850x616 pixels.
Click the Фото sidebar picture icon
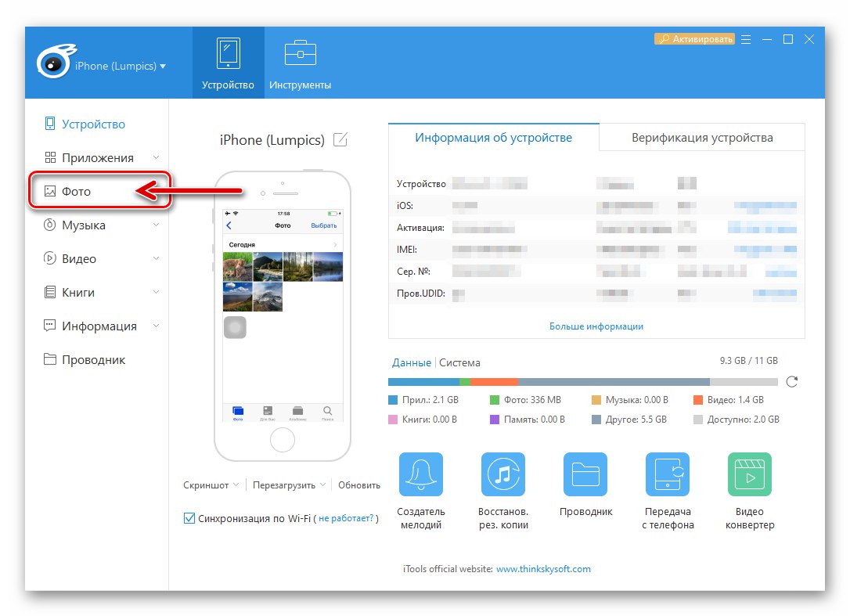pyautogui.click(x=50, y=191)
